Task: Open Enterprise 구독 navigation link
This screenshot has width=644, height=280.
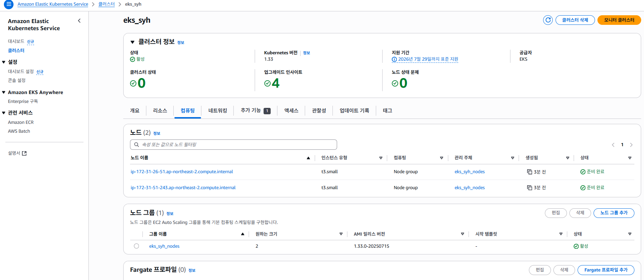Action: (23, 101)
